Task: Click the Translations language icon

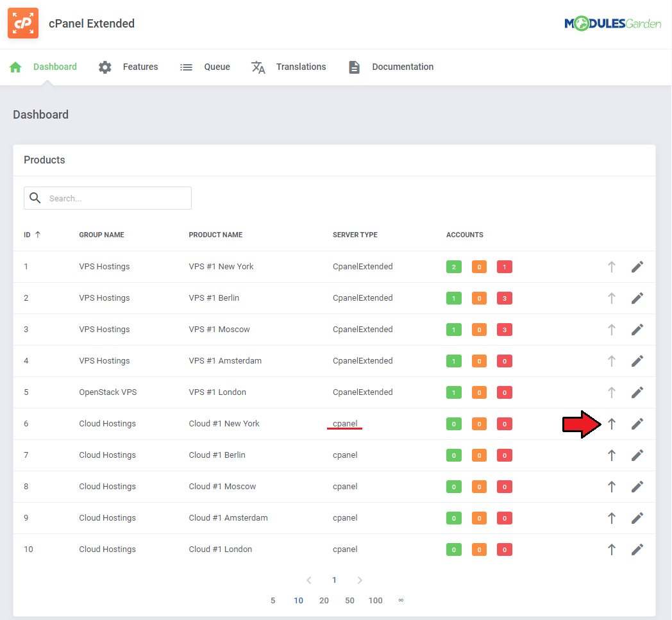Action: pyautogui.click(x=258, y=67)
